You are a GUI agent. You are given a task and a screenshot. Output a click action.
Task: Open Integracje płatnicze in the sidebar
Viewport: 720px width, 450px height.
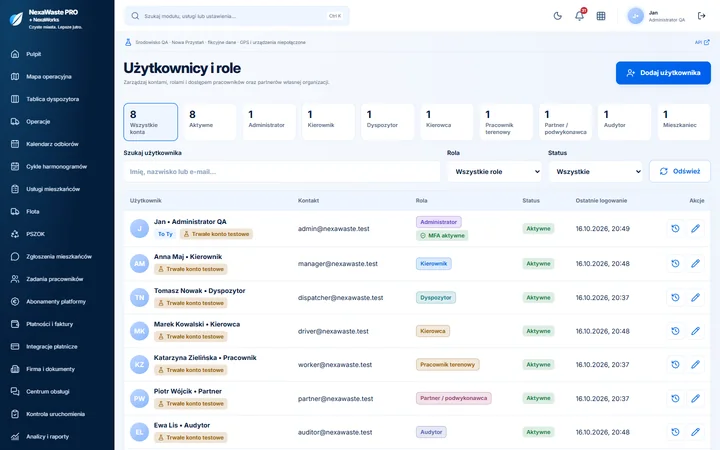coord(57,347)
